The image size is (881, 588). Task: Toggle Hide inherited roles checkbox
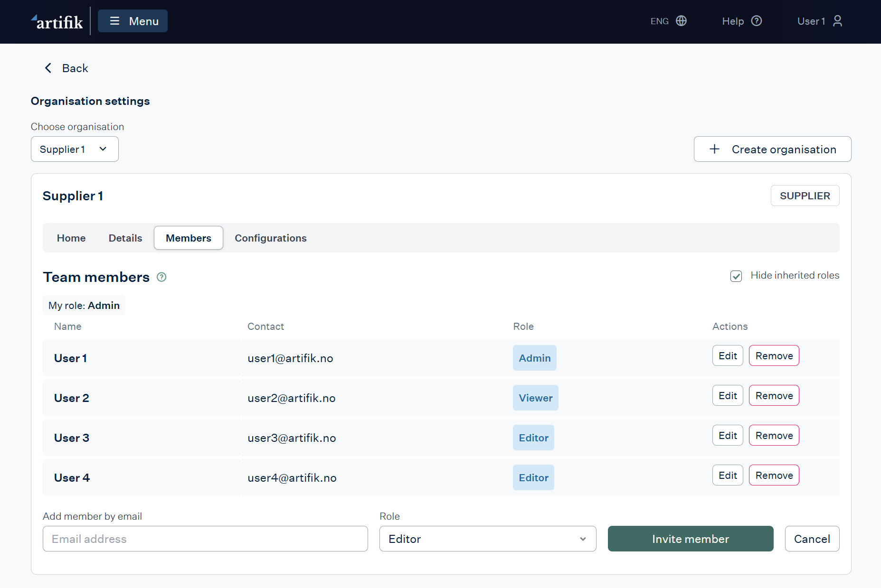tap(736, 276)
